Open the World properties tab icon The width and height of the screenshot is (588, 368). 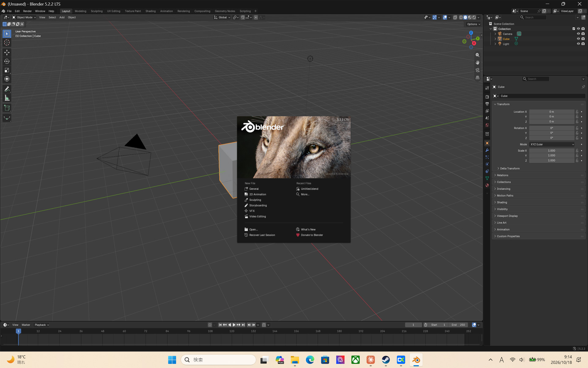(487, 125)
